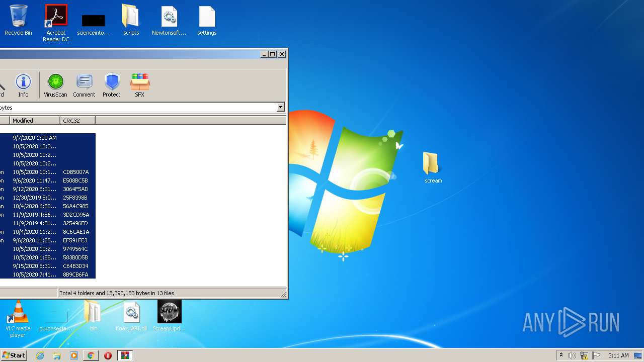This screenshot has height=362, width=644.
Task: Select the Newtonsoft... desktop file
Action: point(169,21)
